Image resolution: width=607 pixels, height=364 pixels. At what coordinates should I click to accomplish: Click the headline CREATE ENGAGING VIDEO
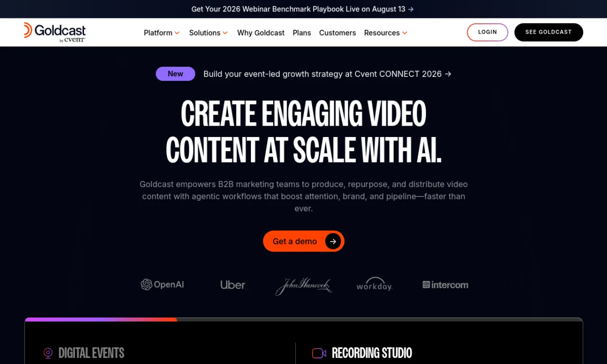coord(303,114)
